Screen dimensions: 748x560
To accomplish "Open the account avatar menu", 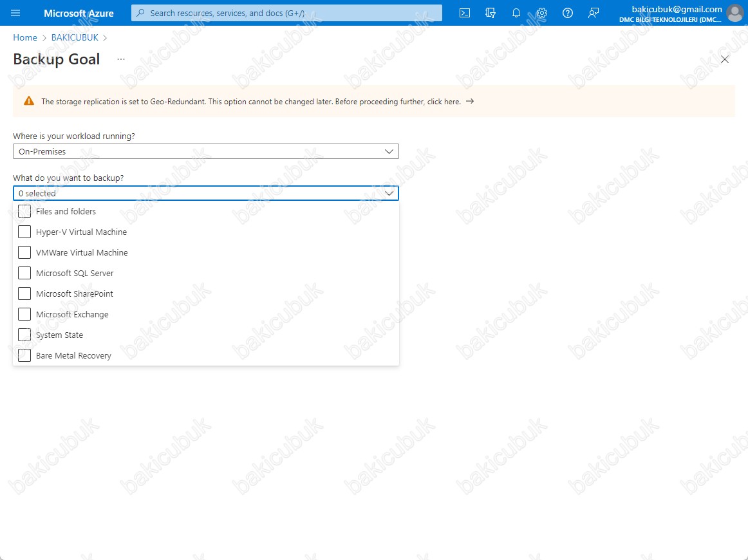I will 734,13.
